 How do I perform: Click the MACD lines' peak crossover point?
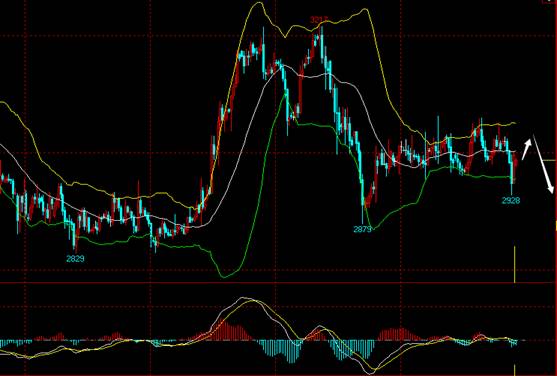252,301
